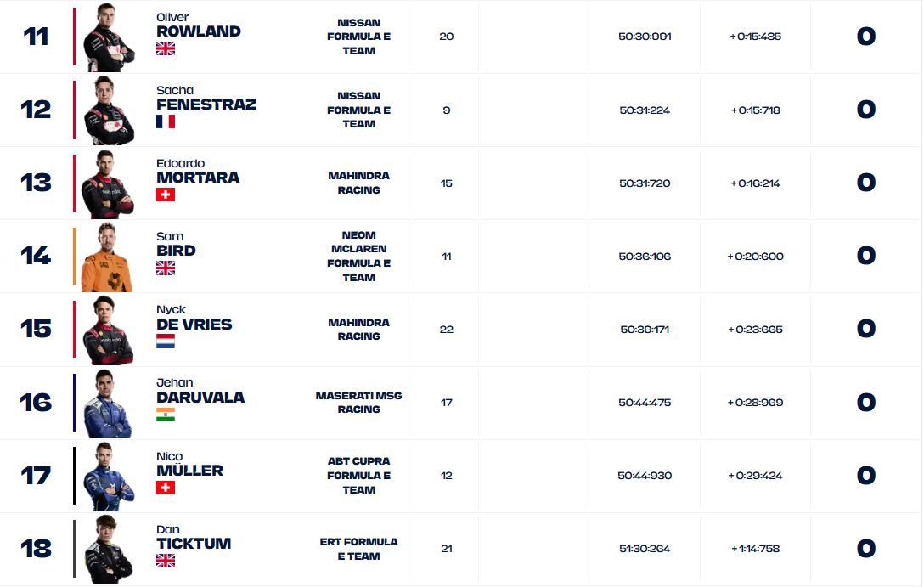Screen dimensions: 924x587
Task: Click the Indian flag under Jehan Daruvala
Action: 166,414
